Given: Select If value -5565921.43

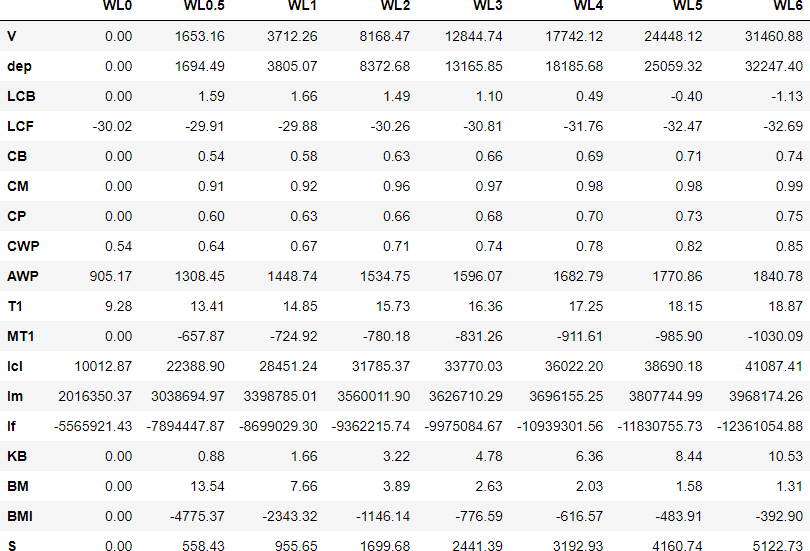Looking at the screenshot, I should tap(93, 426).
